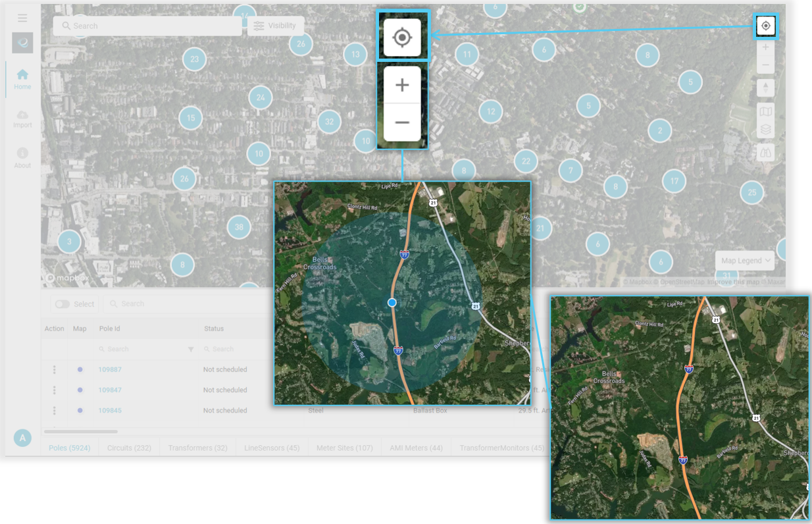Switch to the LineSensors (45) tab

coord(272,448)
